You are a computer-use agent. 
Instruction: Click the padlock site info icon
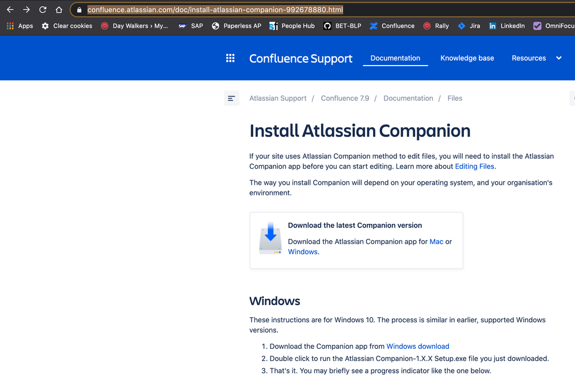coord(79,10)
